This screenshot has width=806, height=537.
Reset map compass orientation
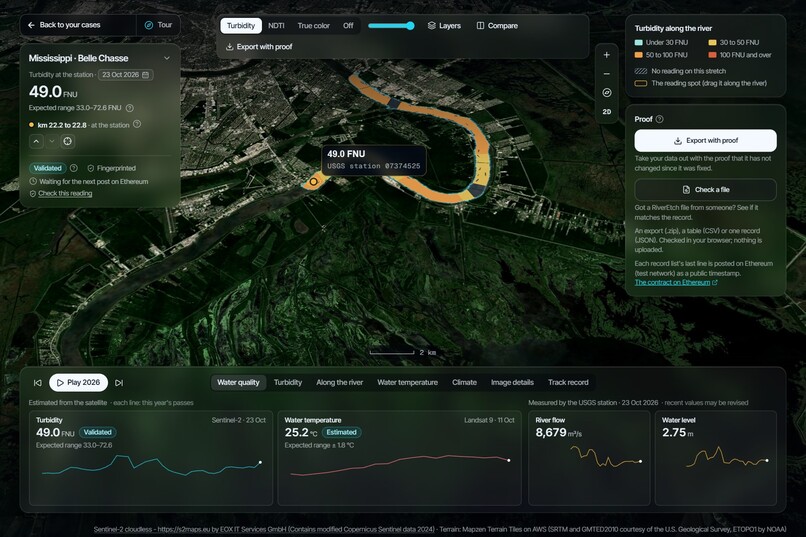(607, 93)
